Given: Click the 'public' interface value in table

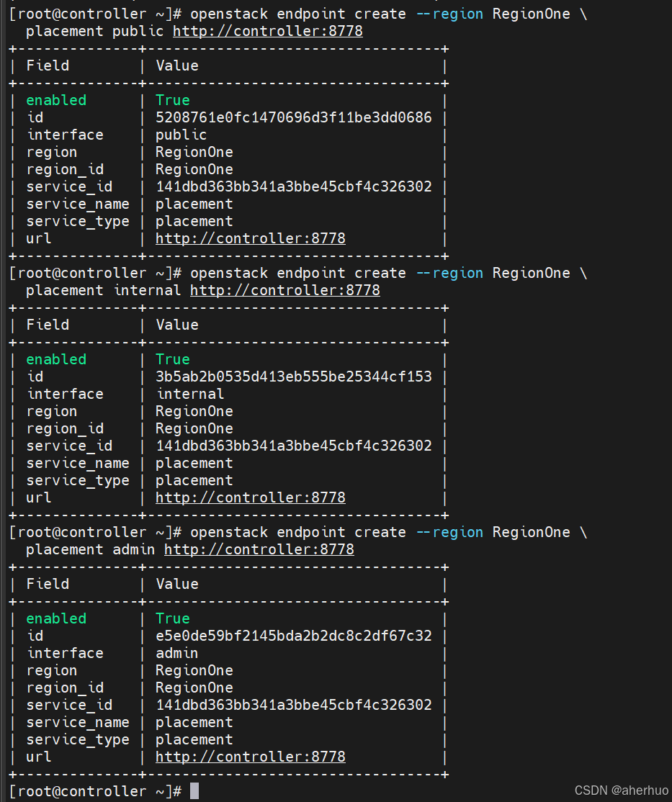Looking at the screenshot, I should click(x=182, y=135).
